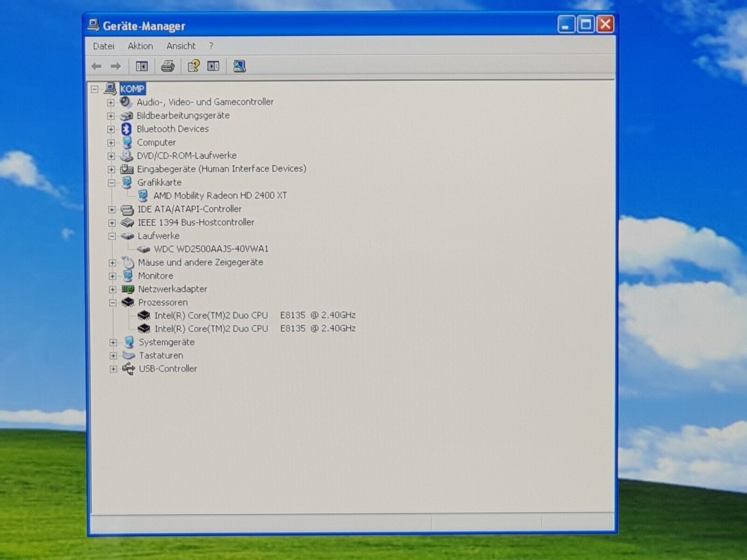
Task: Click the IEEE 1394 Bus-Hostcontroller icon
Action: tap(127, 223)
